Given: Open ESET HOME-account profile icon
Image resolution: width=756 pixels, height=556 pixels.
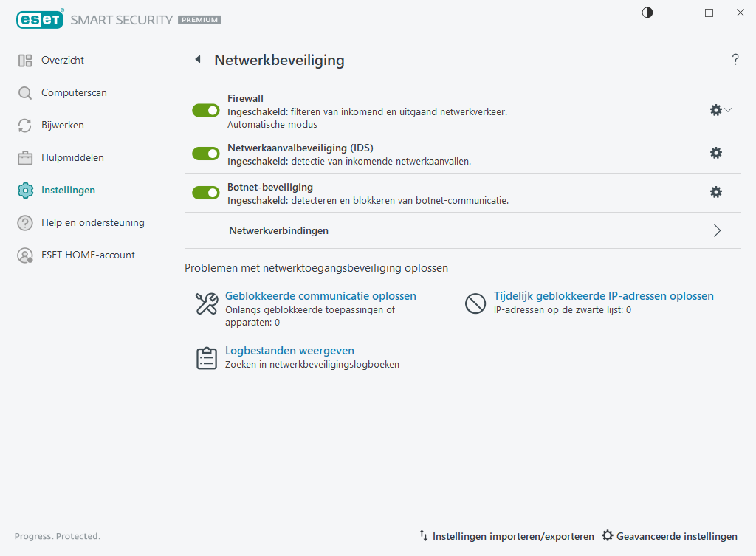Looking at the screenshot, I should [25, 255].
